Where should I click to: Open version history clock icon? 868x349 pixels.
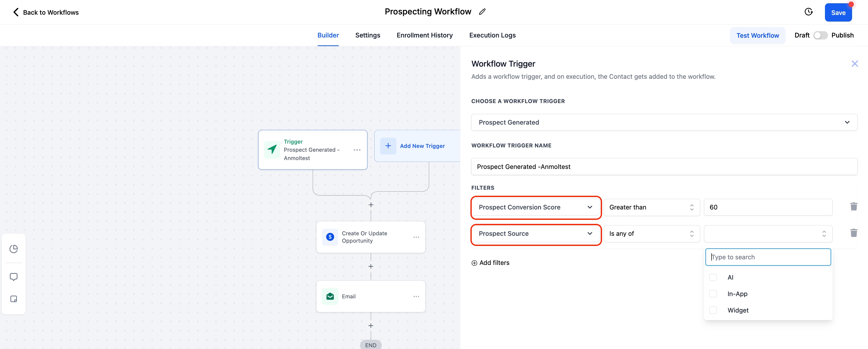(x=808, y=12)
